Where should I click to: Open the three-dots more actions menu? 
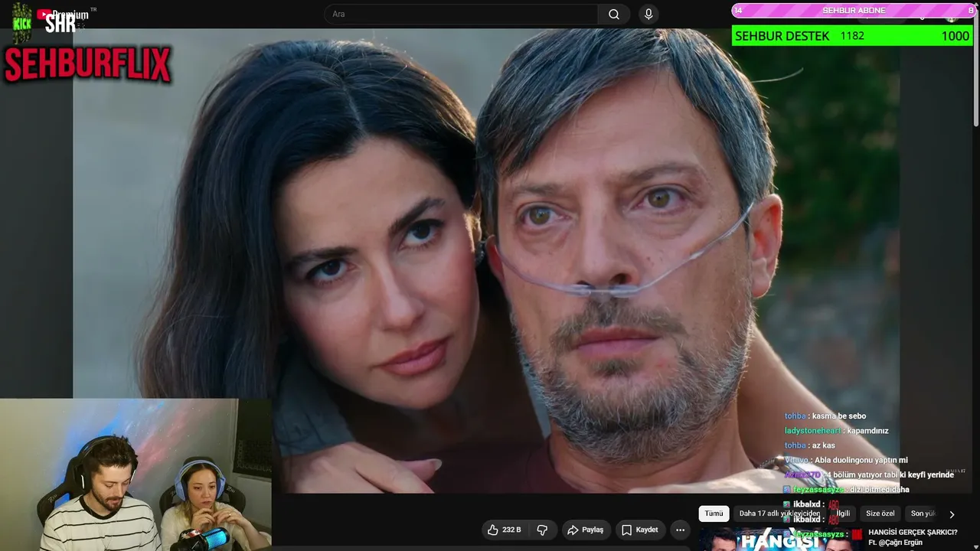680,530
